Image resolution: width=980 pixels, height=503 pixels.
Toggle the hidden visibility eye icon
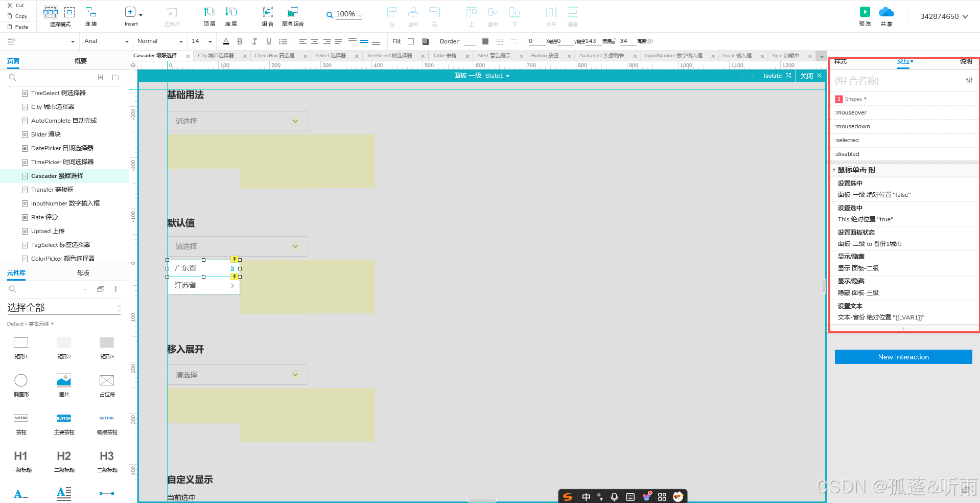[x=650, y=41]
